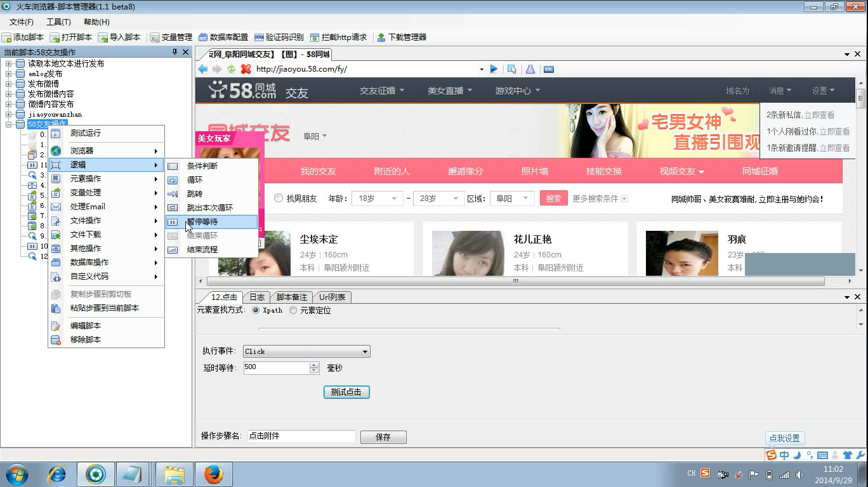
Task: Click the browser pane vertical scrollbar thumb
Action: click(860, 97)
